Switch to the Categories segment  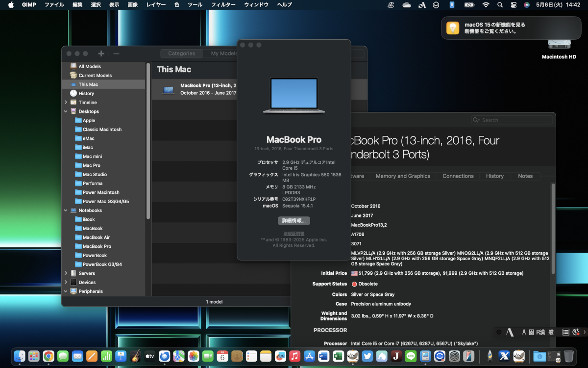pyautogui.click(x=181, y=53)
